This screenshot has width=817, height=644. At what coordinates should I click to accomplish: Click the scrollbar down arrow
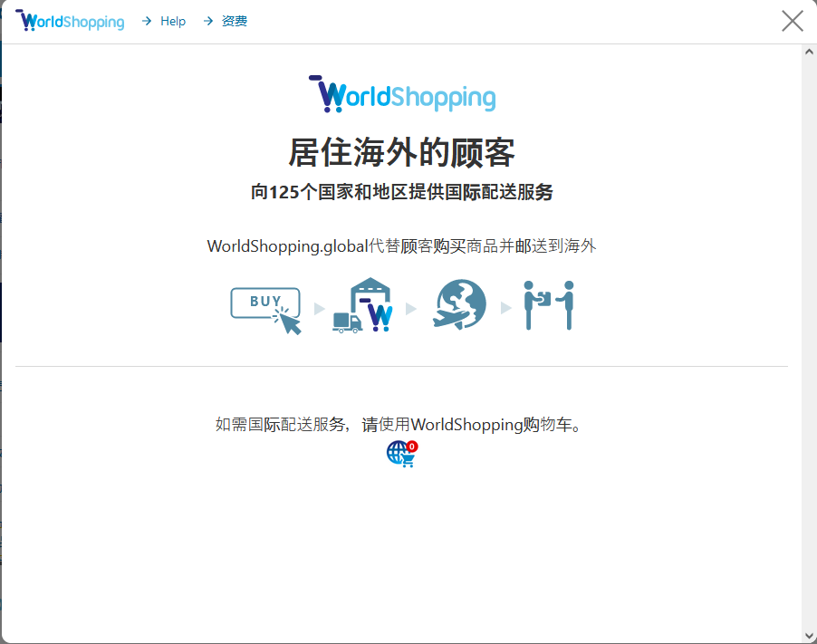click(809, 636)
